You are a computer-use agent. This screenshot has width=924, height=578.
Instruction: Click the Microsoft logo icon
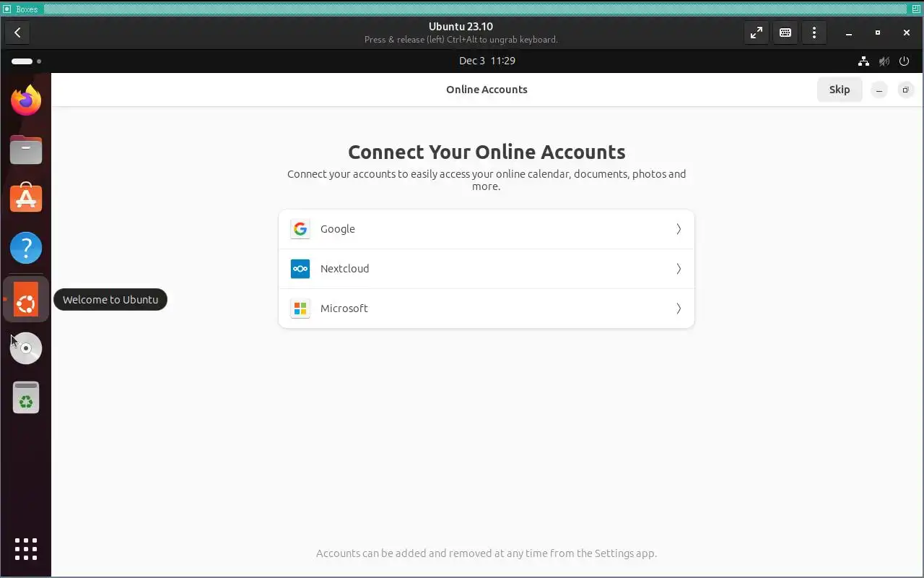click(x=300, y=309)
